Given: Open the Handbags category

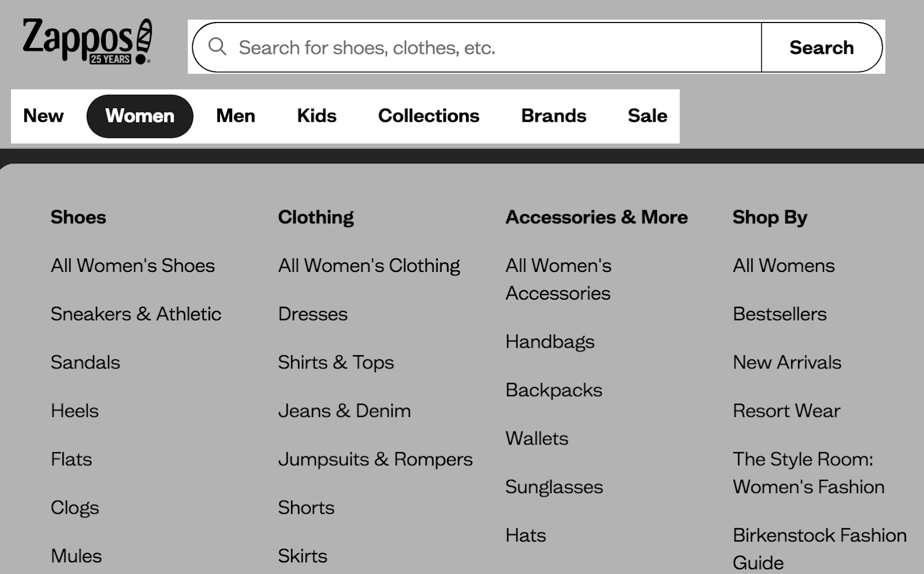Looking at the screenshot, I should tap(550, 341).
